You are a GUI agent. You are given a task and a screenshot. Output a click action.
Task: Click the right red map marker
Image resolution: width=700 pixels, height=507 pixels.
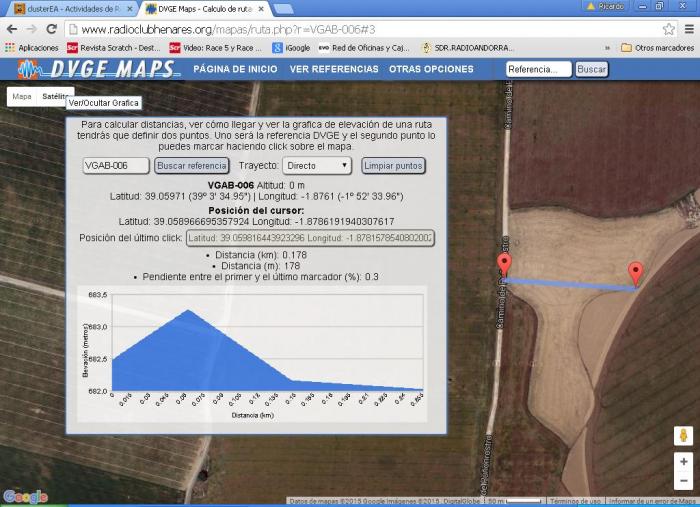coord(636,273)
